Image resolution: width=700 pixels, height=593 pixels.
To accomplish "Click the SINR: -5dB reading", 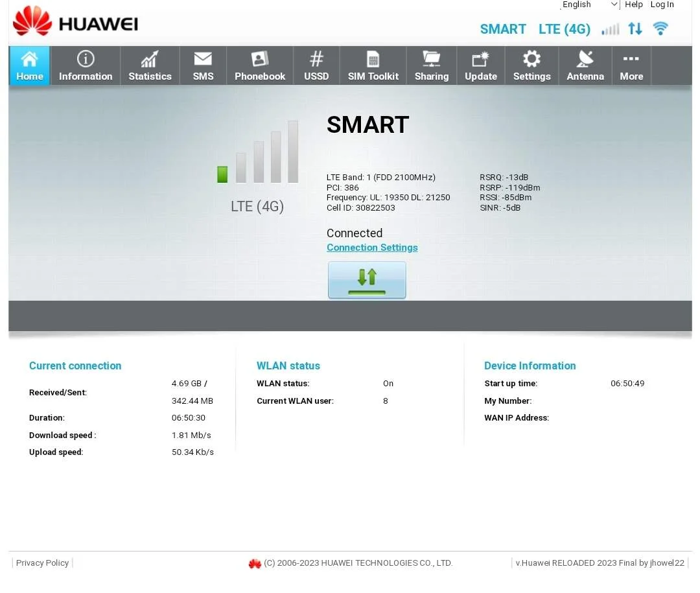I will (x=500, y=207).
